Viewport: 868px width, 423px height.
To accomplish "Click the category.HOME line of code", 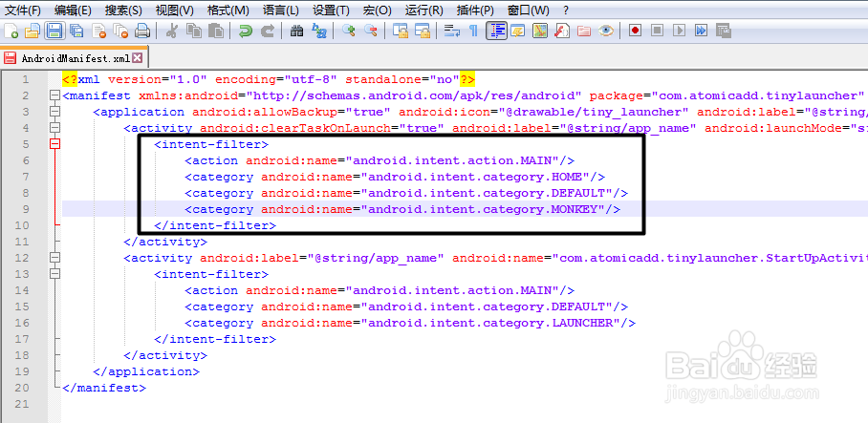I will (x=395, y=177).
